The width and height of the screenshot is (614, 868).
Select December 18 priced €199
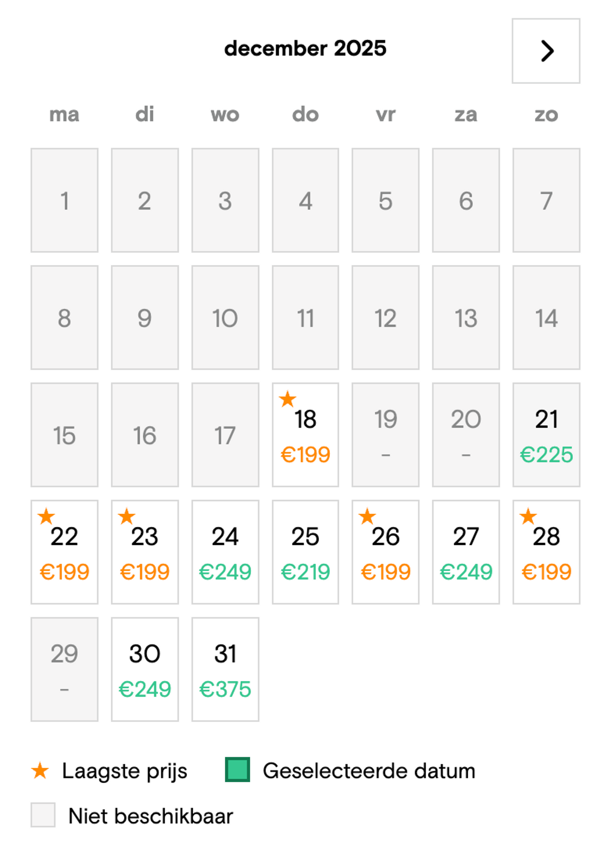tap(305, 435)
